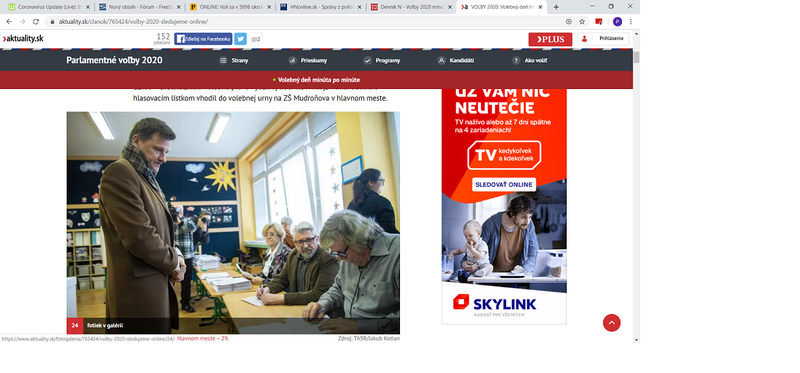Image resolution: width=800 pixels, height=373 pixels.
Task: Open the election photo of the voter
Action: (x=233, y=222)
